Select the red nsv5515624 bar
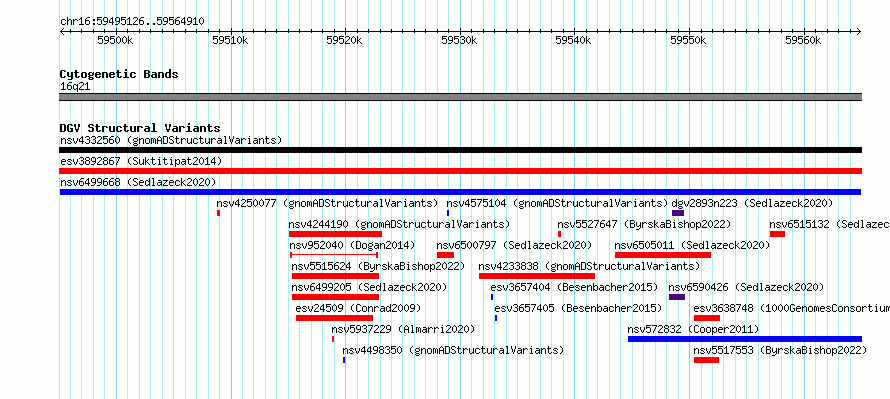The image size is (890, 399). coord(335,276)
